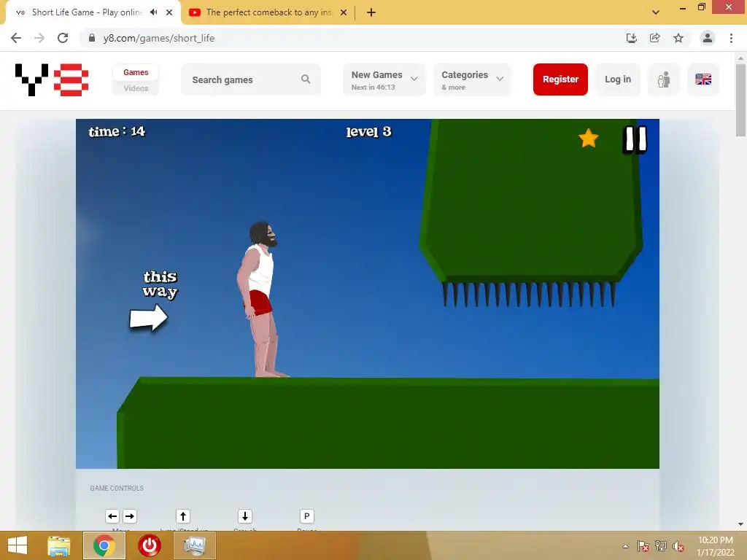The image size is (747, 560).
Task: Focus the Search games field
Action: [251, 79]
